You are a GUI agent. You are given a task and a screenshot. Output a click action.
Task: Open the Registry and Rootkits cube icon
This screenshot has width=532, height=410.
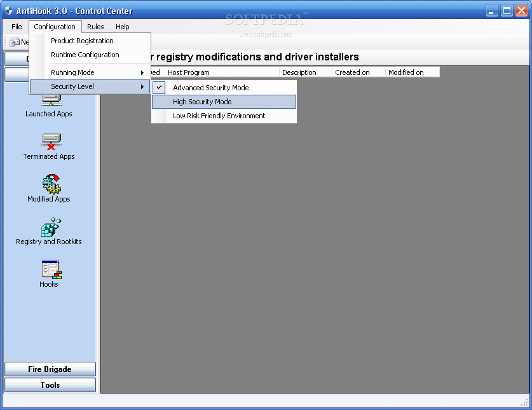[51, 227]
